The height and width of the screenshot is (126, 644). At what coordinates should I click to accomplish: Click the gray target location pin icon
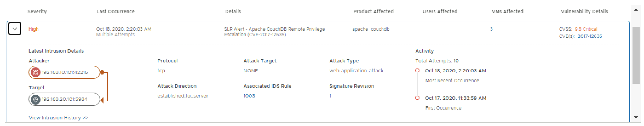tap(35, 99)
